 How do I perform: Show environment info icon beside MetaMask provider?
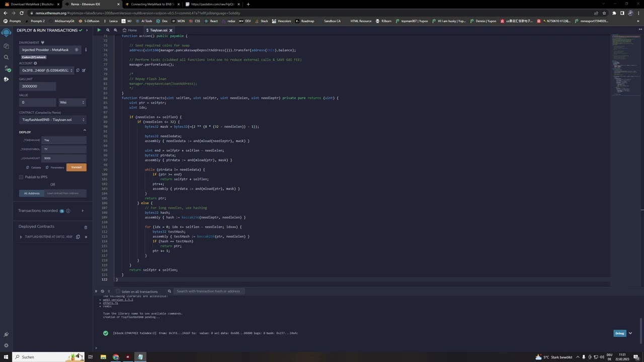point(86,50)
